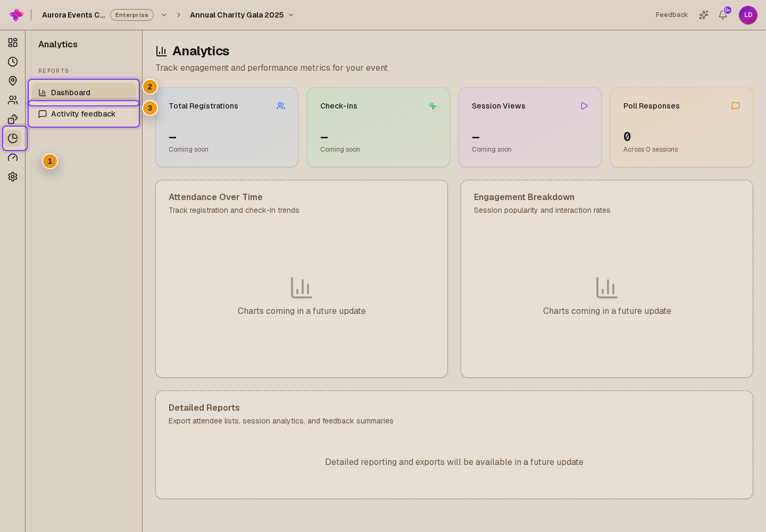Image resolution: width=766 pixels, height=532 pixels.
Task: Click the Detailed Reports heading
Action: click(204, 408)
